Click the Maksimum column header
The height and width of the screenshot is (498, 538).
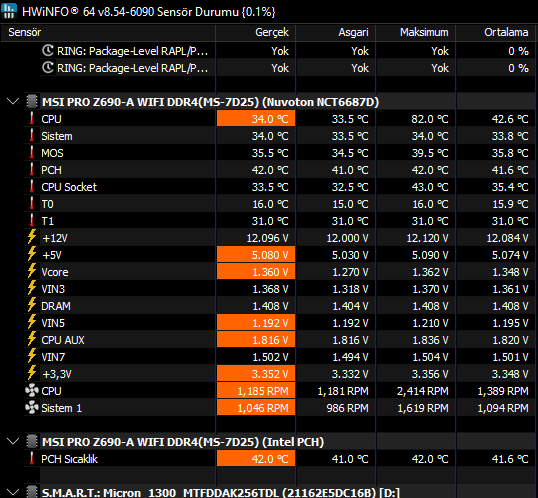(x=416, y=32)
